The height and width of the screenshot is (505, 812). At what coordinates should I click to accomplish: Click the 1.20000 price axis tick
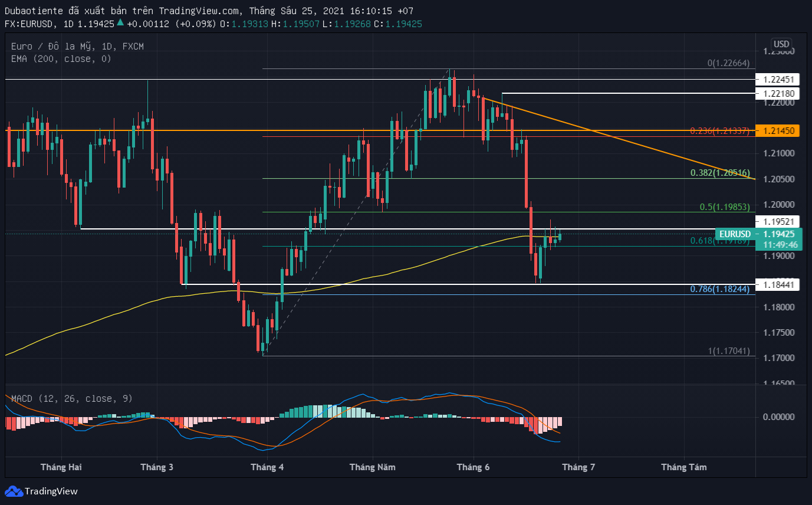click(778, 205)
